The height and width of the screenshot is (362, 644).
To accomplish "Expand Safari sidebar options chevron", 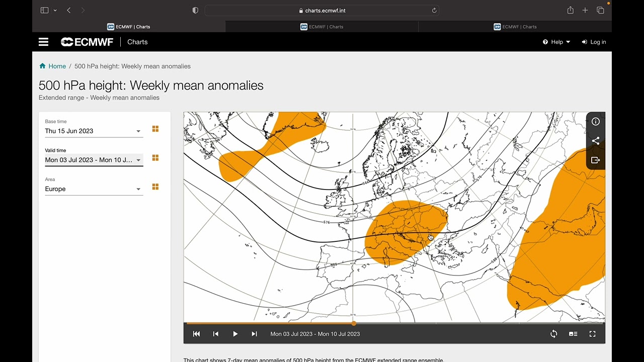I will 55,11.
